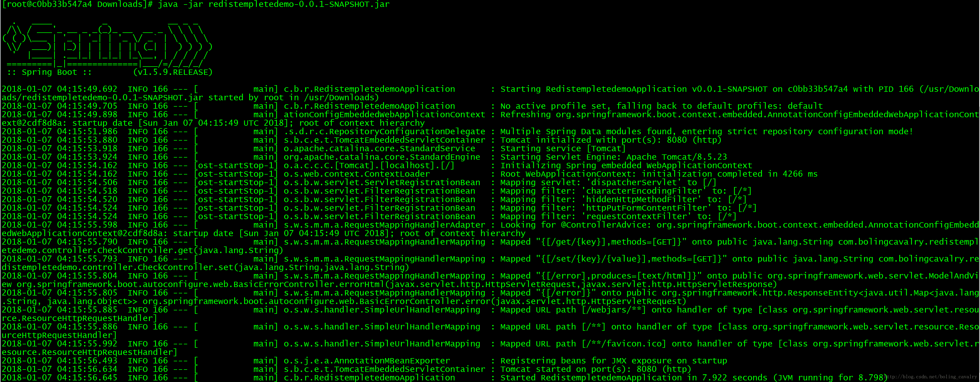
Task: Click 'org.apache.catalina.core.StandardEngine' logger name
Action: pyautogui.click(x=382, y=157)
